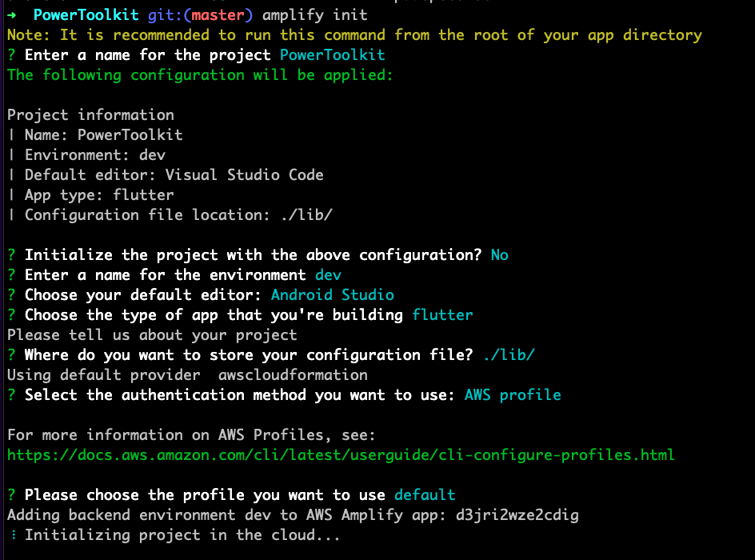
Task: Click the './lib/' configuration file answer
Action: [509, 355]
